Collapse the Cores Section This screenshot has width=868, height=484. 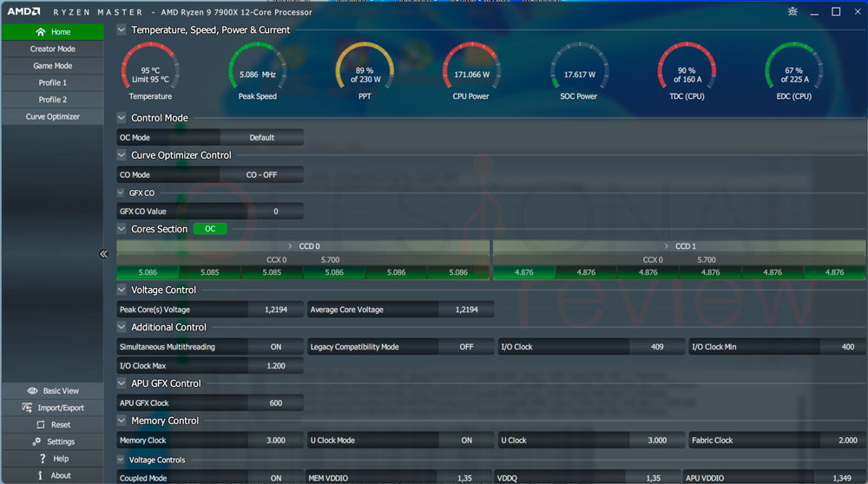click(122, 228)
